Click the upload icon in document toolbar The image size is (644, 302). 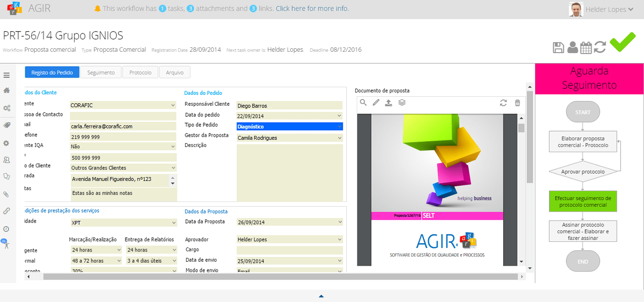point(389,102)
